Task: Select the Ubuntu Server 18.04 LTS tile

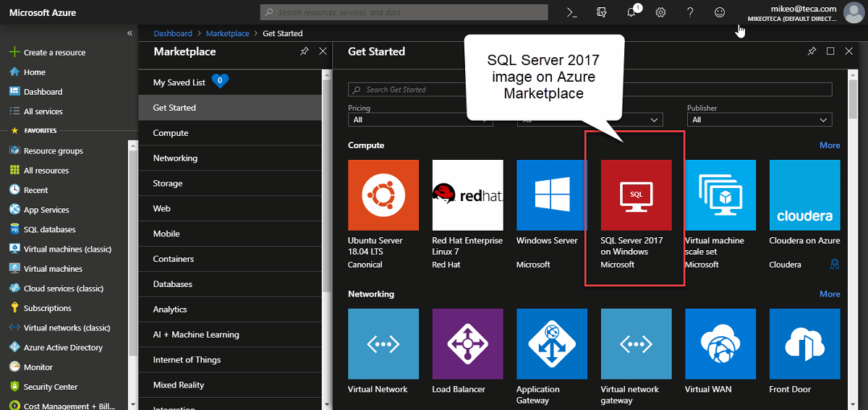Action: (x=383, y=195)
